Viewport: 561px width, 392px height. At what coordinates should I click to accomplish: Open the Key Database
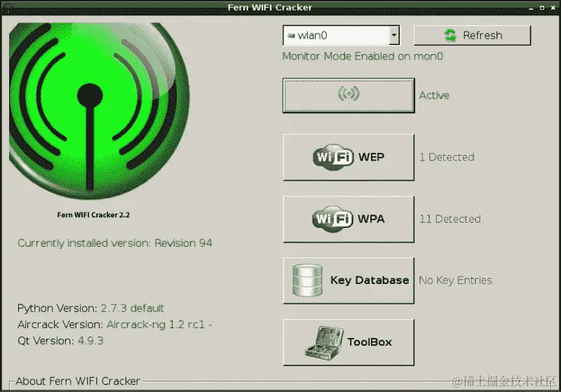349,281
